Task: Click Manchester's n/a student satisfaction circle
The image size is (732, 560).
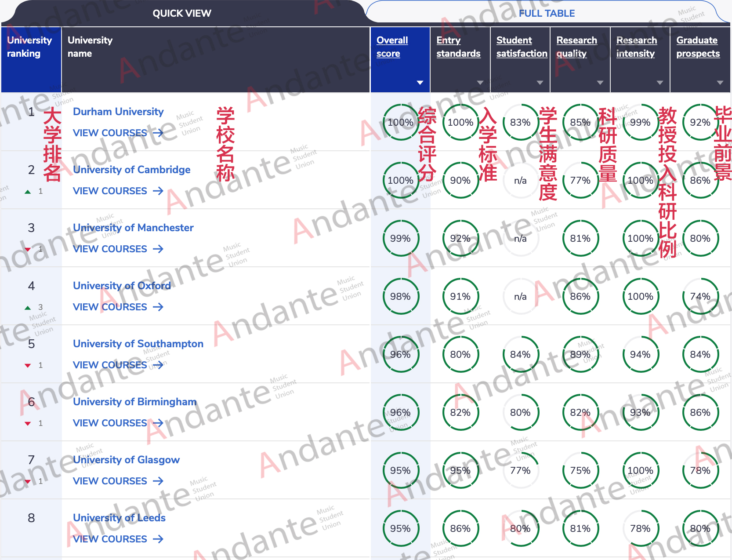Action: tap(520, 238)
